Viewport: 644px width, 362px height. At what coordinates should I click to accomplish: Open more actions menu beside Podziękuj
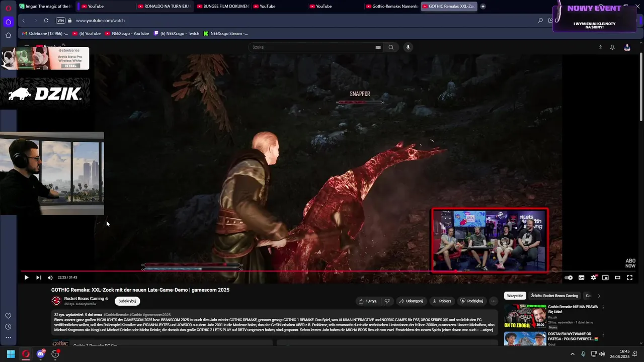(493, 301)
